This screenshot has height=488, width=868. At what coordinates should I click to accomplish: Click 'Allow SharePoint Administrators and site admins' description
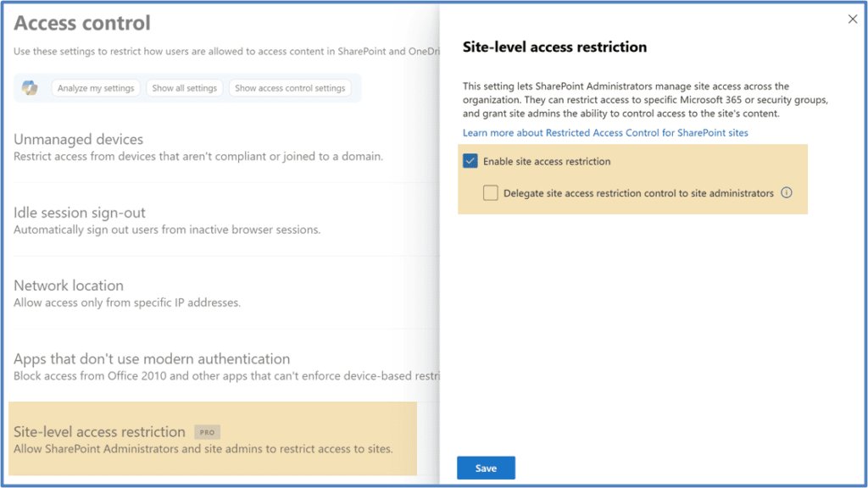203,449
